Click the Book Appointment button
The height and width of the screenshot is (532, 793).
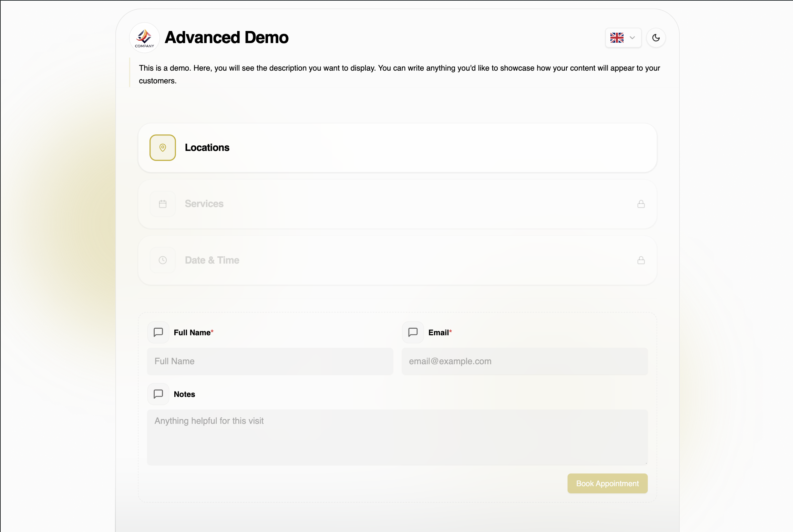click(607, 483)
